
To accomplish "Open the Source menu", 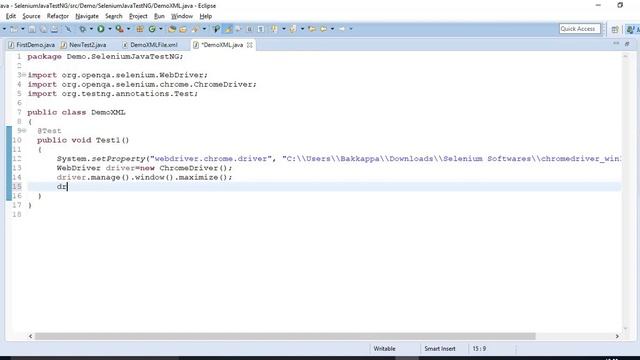I will tap(31, 16).
